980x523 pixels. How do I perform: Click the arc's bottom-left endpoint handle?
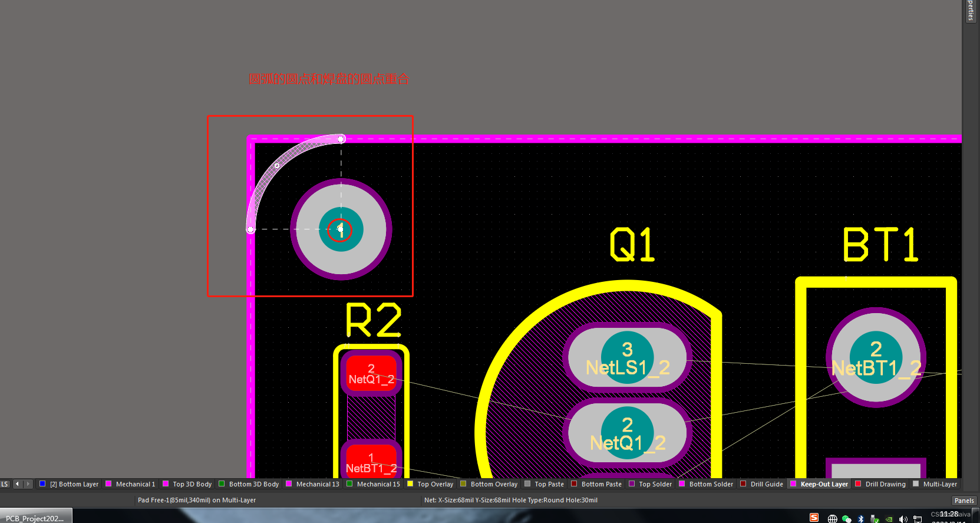250,230
